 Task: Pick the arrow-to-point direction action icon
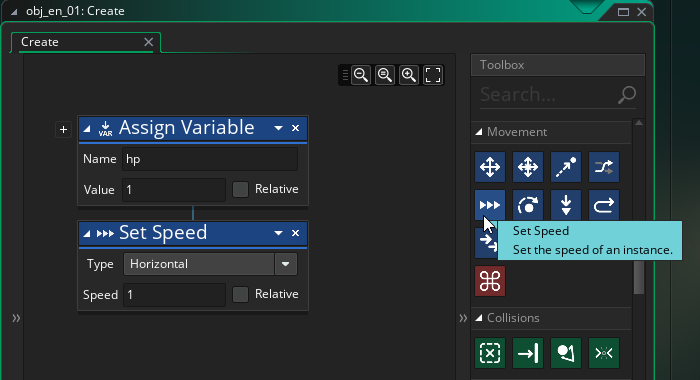(566, 167)
